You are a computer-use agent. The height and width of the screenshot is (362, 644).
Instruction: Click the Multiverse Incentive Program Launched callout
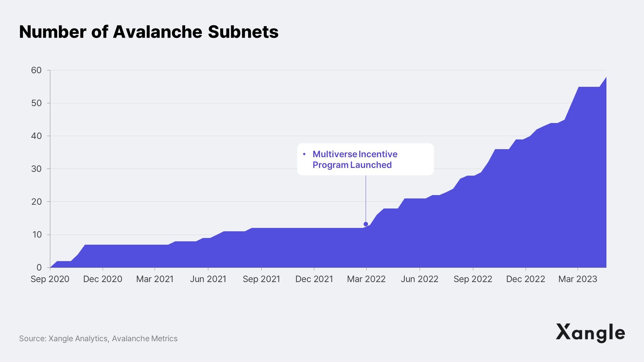[365, 160]
